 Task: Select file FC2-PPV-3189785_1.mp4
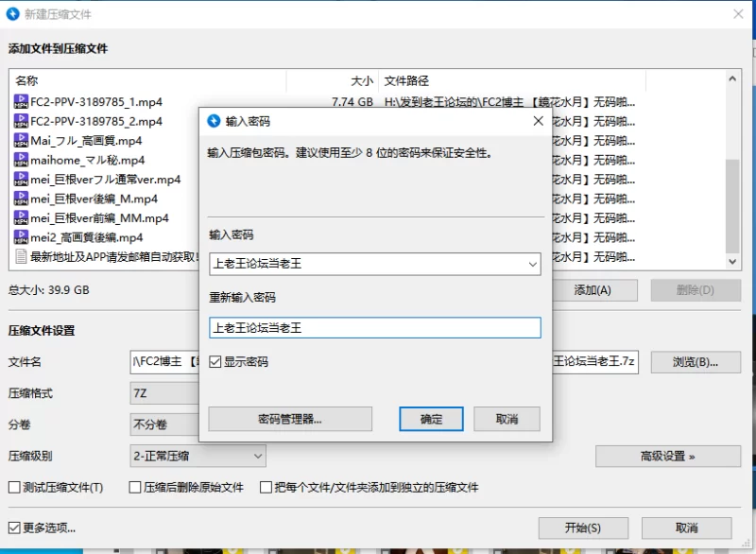tap(96, 102)
